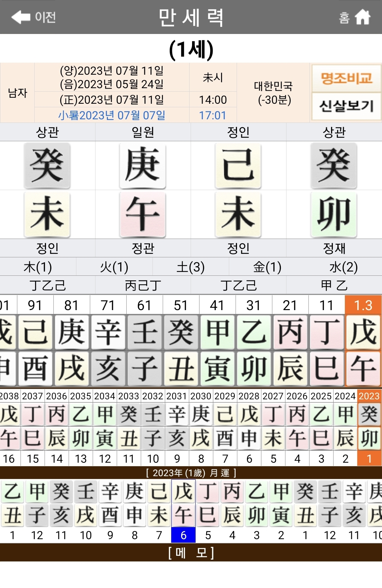
Task: Tap the 2023年 (1歲) 月運 header bar
Action: [x=191, y=473]
